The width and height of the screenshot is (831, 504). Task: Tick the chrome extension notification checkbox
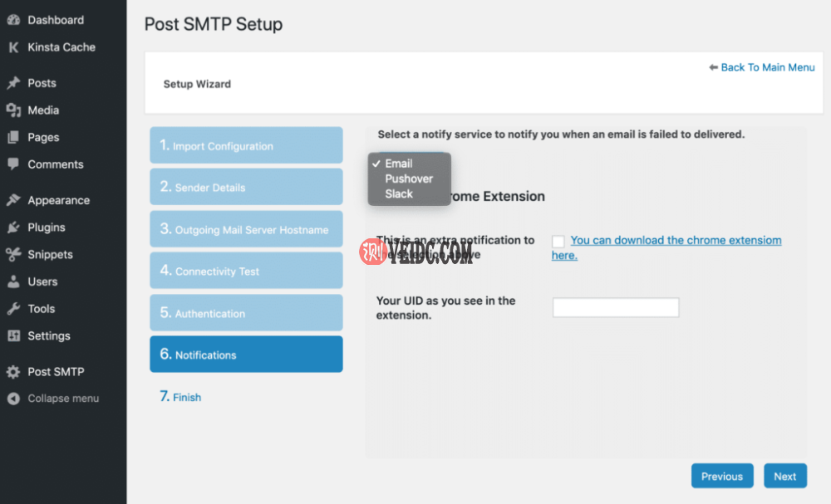(558, 242)
